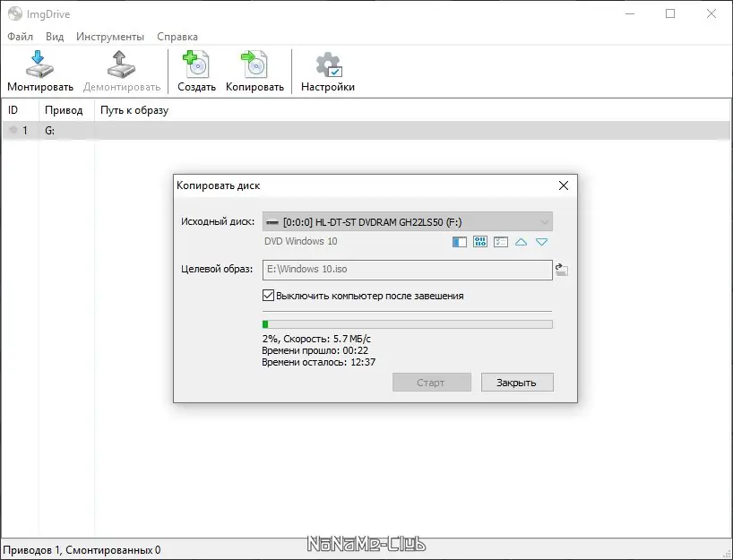The width and height of the screenshot is (733, 560).
Task: Select the G: drive row
Action: [366, 131]
